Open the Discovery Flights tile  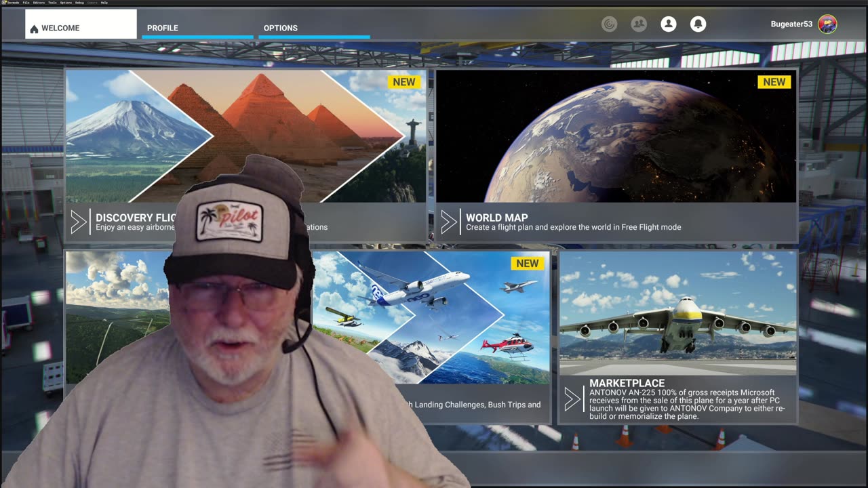tap(245, 155)
